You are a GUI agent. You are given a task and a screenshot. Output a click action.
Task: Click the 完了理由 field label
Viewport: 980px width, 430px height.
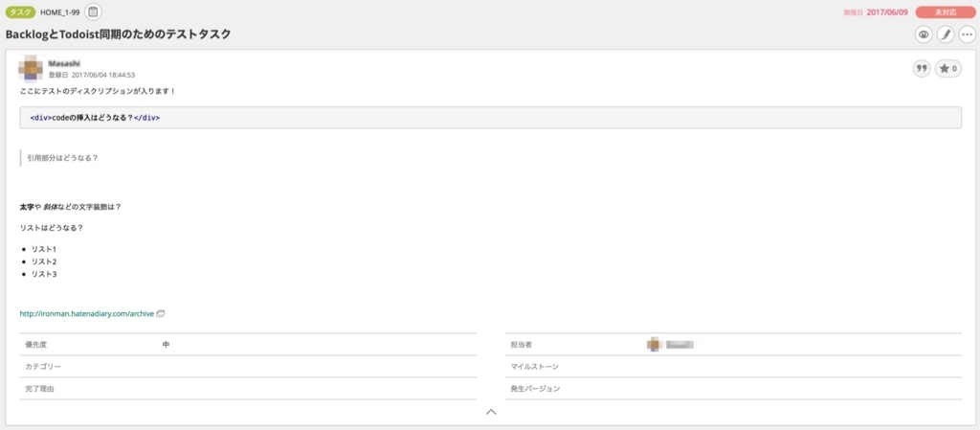[39, 389]
